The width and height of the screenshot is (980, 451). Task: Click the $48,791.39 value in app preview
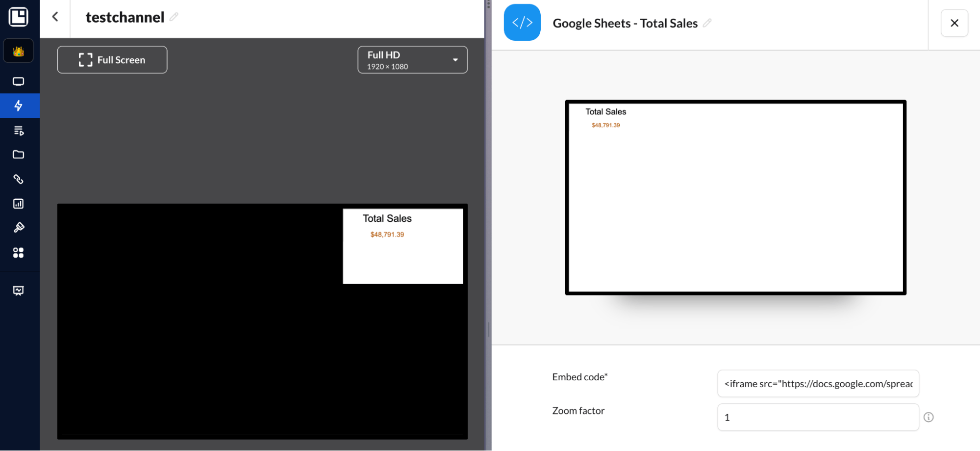point(605,125)
